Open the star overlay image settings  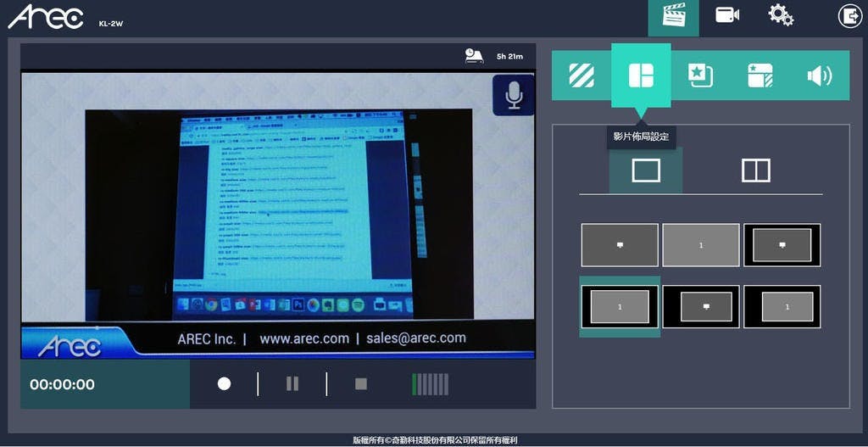tap(700, 75)
